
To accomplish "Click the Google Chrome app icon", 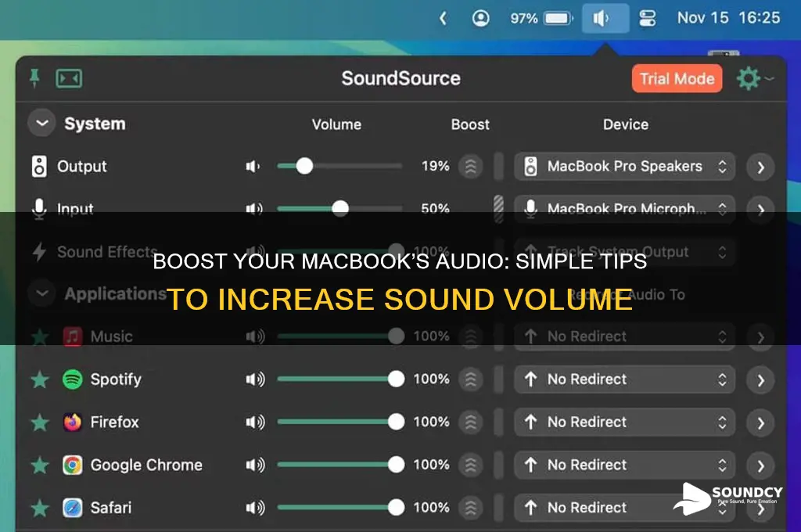I will [73, 465].
